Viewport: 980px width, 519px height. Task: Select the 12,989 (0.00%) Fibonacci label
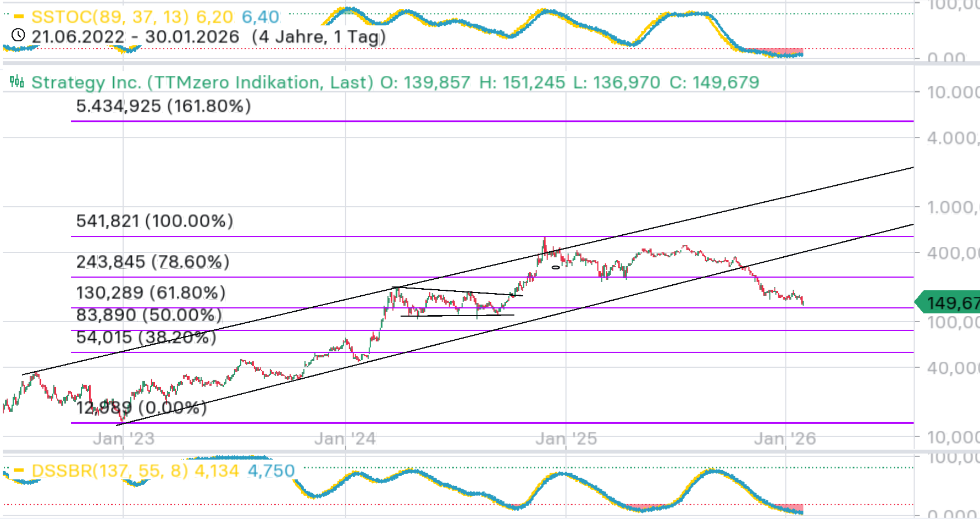141,408
